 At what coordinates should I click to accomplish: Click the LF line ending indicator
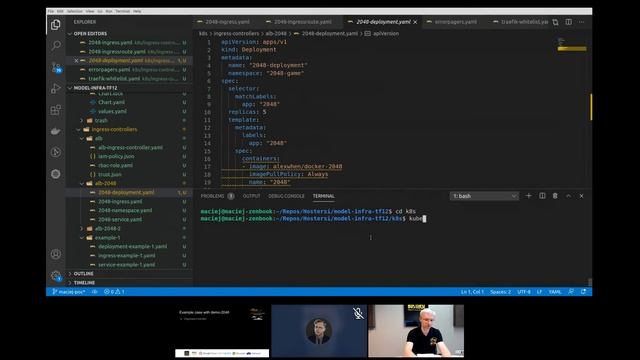pyautogui.click(x=539, y=292)
